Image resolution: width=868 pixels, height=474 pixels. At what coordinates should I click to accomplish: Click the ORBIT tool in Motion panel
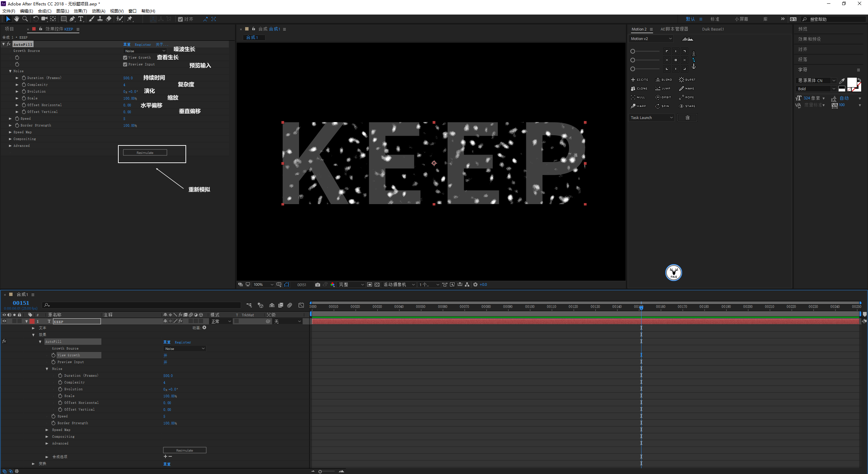point(663,97)
